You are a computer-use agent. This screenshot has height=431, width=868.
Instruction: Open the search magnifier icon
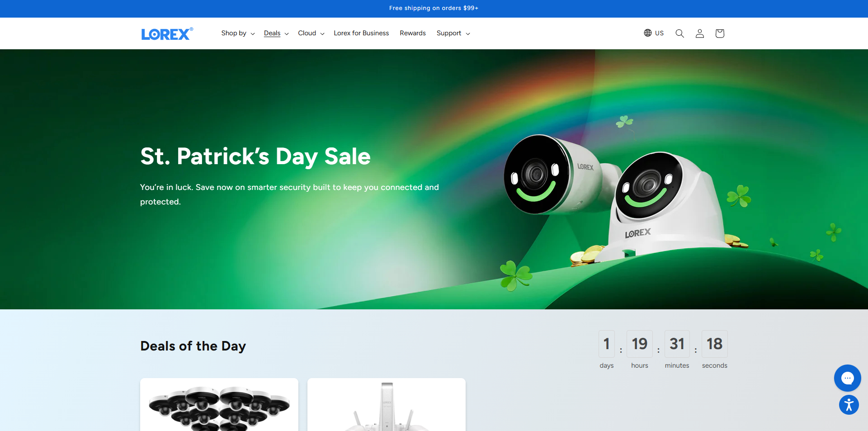(679, 33)
